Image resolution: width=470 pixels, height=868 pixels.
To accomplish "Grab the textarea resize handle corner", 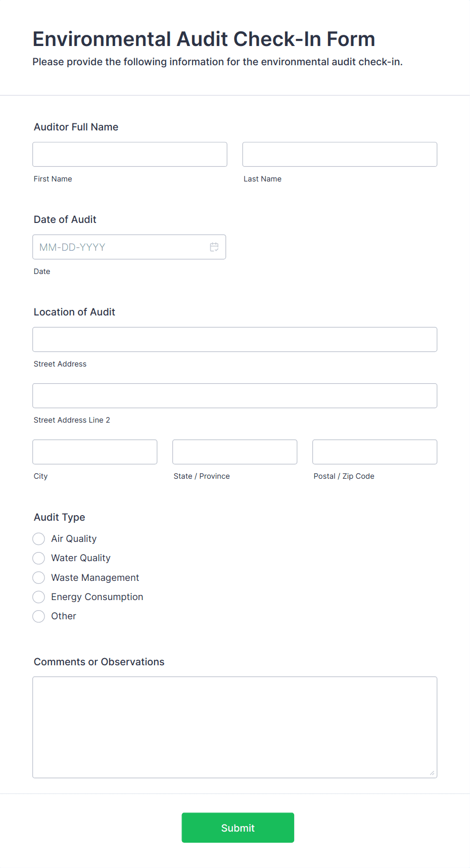I will pyautogui.click(x=432, y=773).
